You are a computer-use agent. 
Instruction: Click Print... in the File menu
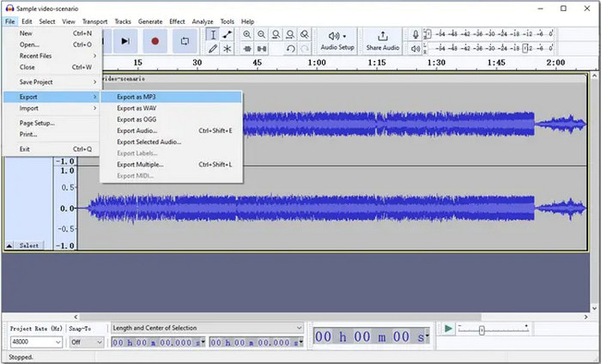[x=52, y=135]
